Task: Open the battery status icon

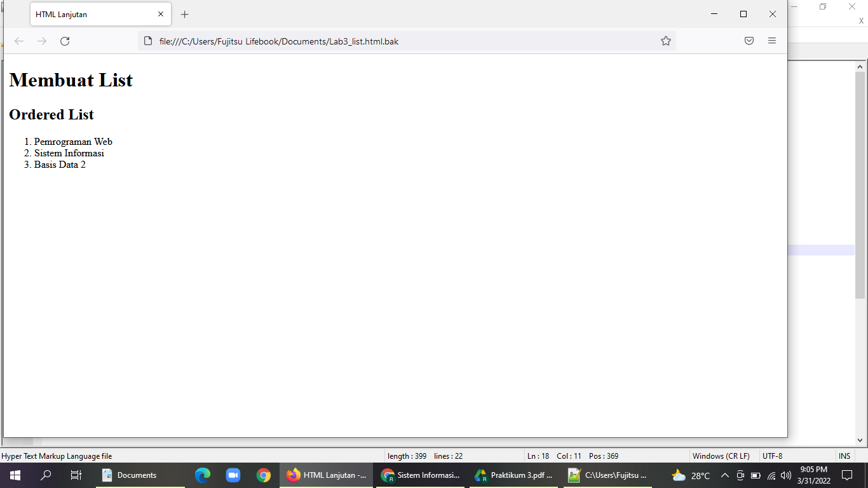Action: (756, 475)
